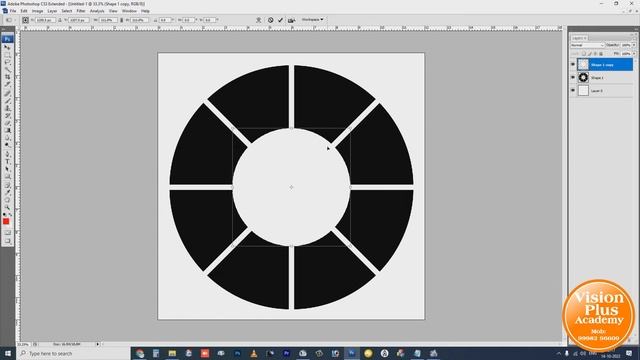This screenshot has width=640, height=360.
Task: Select the Hand tool
Action: 7,200
